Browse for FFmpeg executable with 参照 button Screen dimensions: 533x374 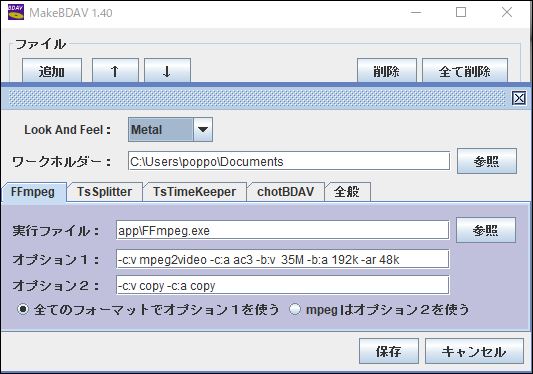pyautogui.click(x=486, y=230)
